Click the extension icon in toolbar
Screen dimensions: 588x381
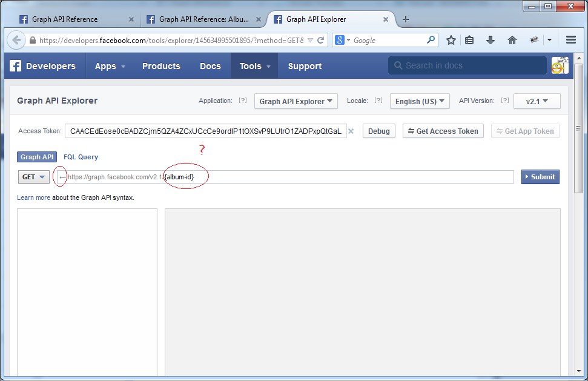(534, 40)
